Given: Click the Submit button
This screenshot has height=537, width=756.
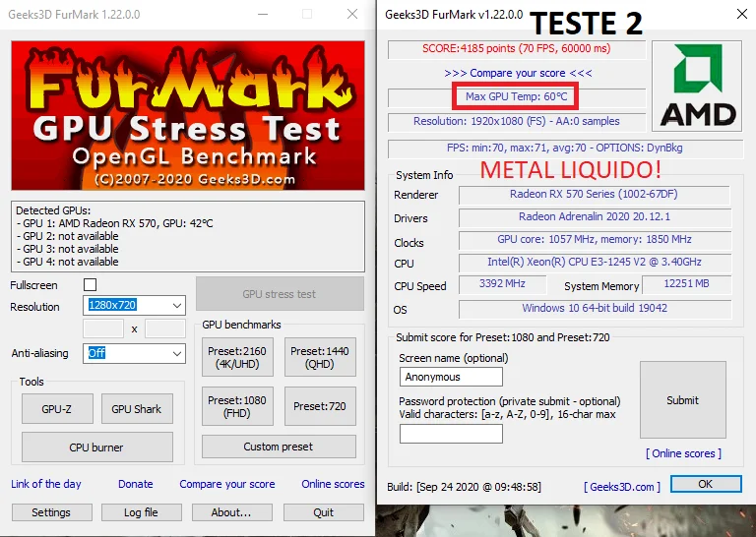Looking at the screenshot, I should pos(683,399).
